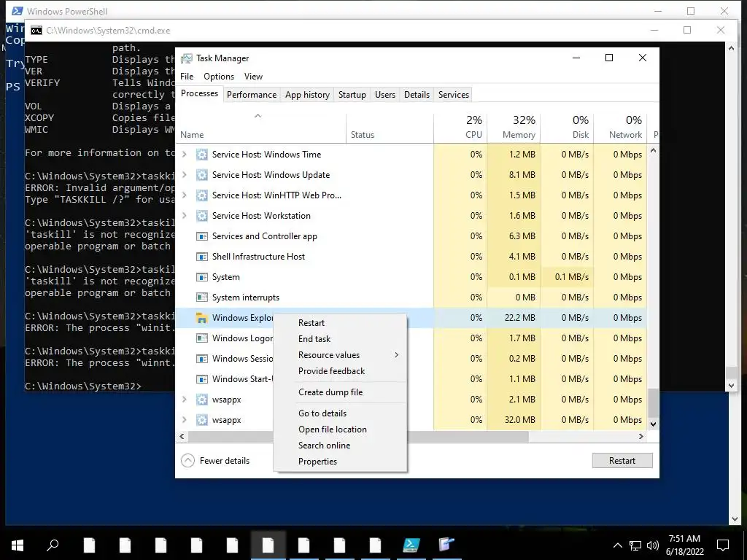Image resolution: width=747 pixels, height=560 pixels.
Task: Sort by the Memory column header
Action: [x=514, y=128]
